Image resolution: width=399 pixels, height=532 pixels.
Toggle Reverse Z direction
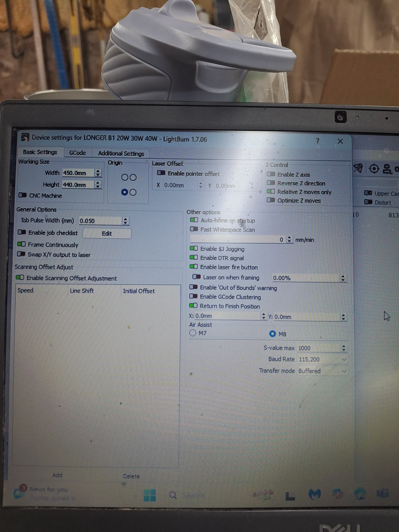tap(271, 183)
